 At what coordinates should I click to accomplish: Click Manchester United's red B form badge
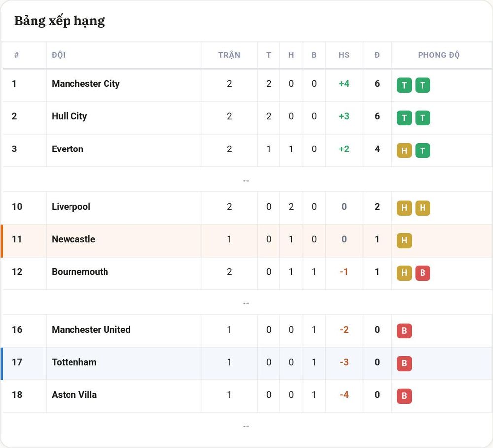404,331
